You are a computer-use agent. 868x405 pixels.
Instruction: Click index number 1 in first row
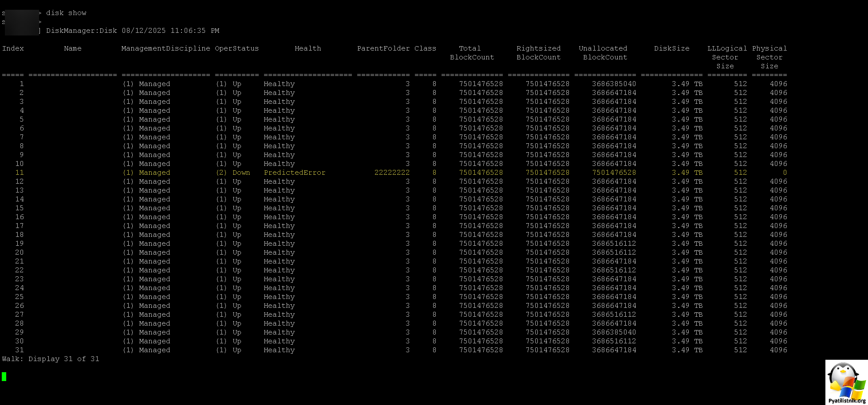(x=22, y=84)
